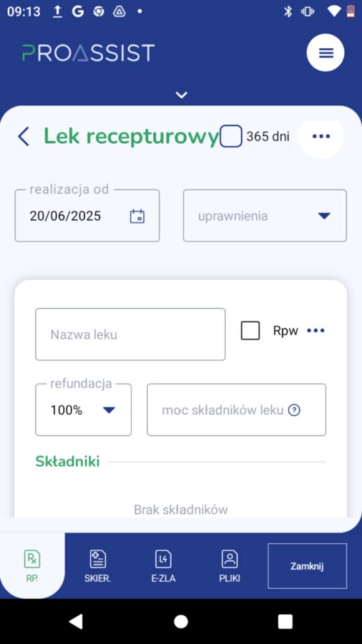Enable the 365 dni checkbox
Image resolution: width=362 pixels, height=644 pixels.
pos(231,136)
